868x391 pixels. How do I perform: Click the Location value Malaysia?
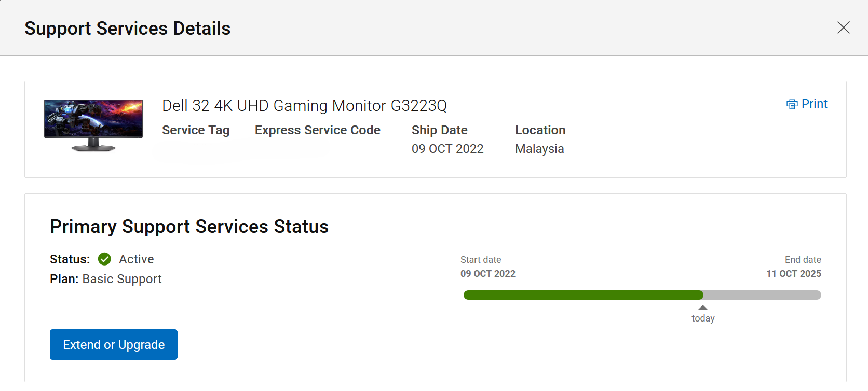click(x=539, y=149)
